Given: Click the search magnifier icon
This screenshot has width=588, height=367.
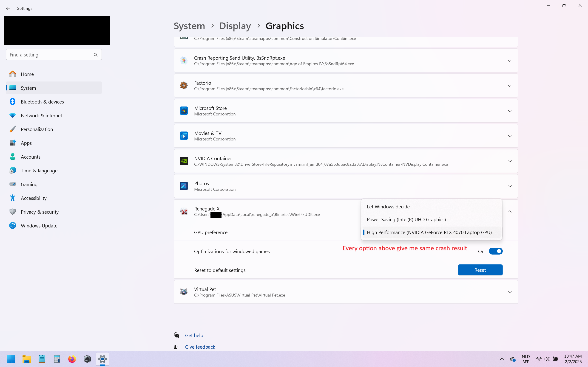Looking at the screenshot, I should click(x=96, y=55).
